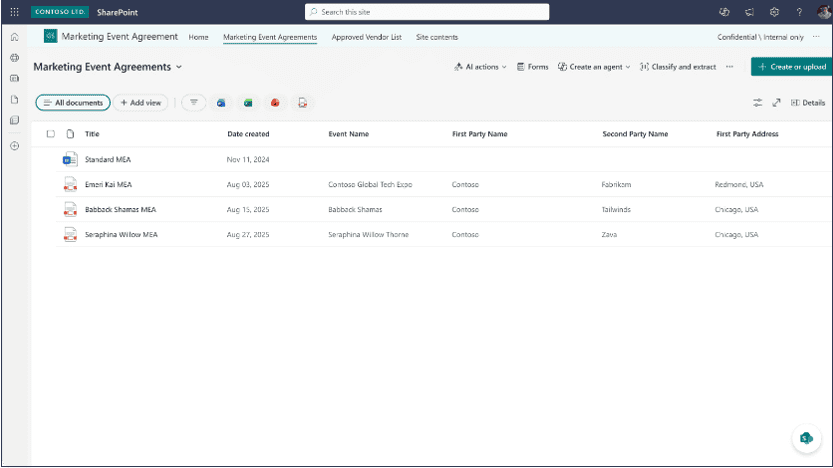Image resolution: width=833 pixels, height=468 pixels.
Task: Click the First Party Address column header
Action: tap(747, 134)
